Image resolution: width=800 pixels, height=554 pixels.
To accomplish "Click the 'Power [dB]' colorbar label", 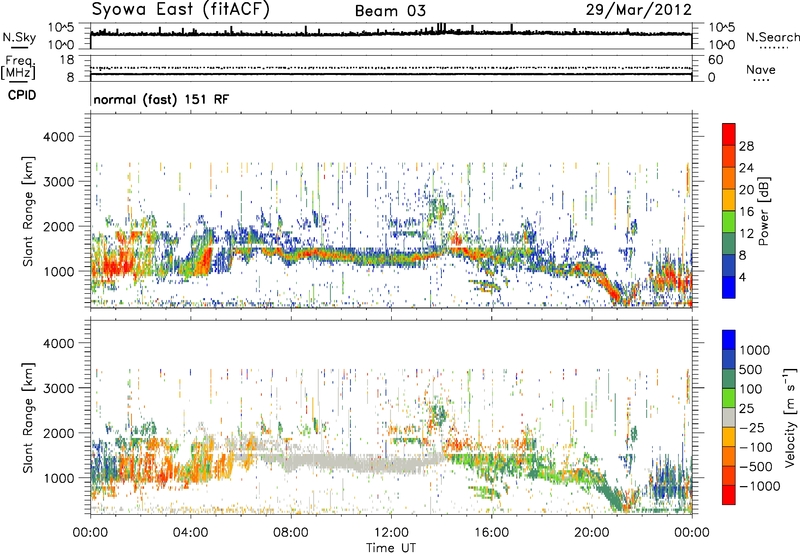I will point(764,211).
